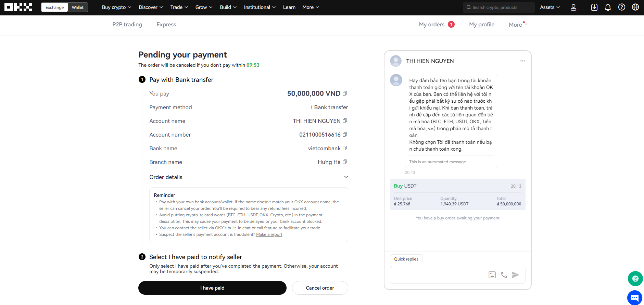This screenshot has height=305, width=644.
Task: Copy the 50,000,000 VND amount
Action: (x=345, y=93)
